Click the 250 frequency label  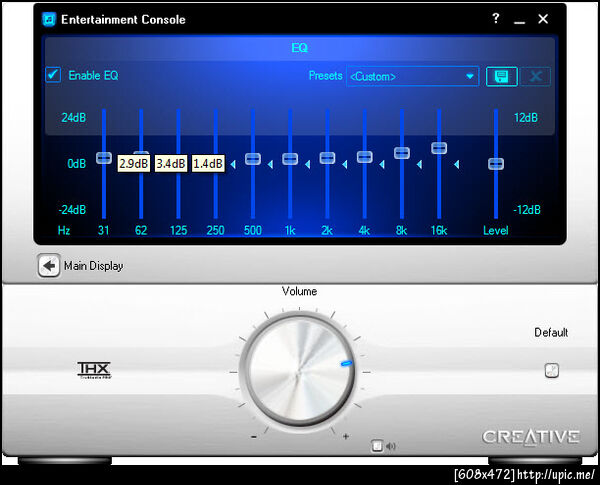(x=215, y=230)
